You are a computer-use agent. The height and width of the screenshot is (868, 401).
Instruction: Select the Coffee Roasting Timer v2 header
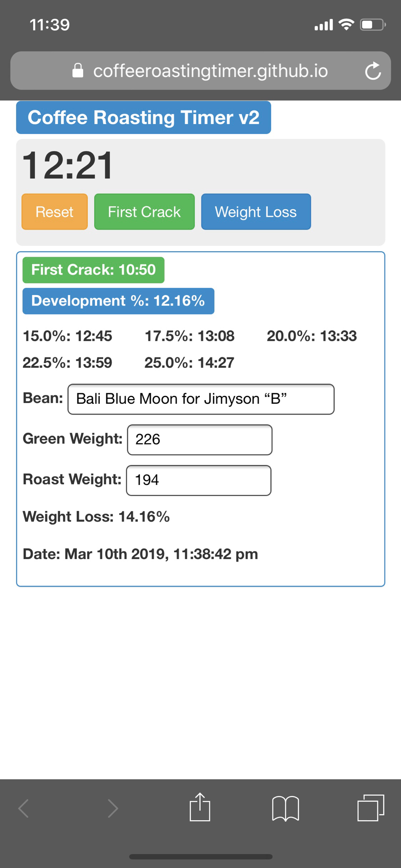(x=143, y=117)
